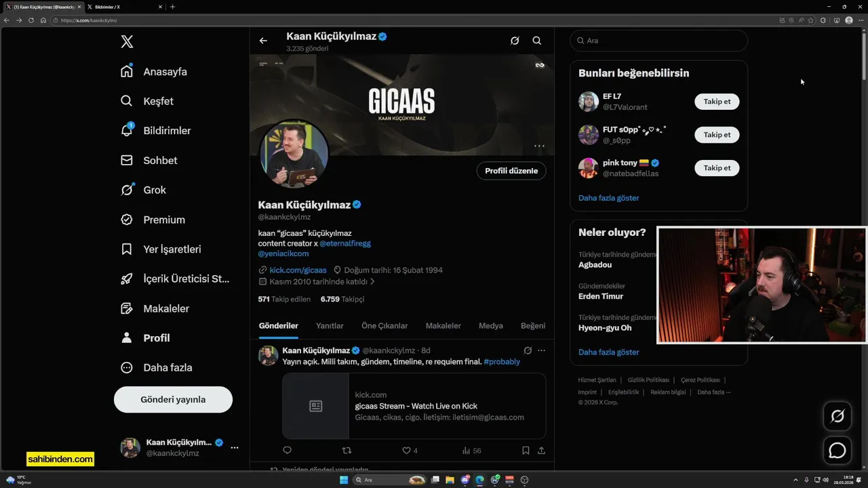The height and width of the screenshot is (488, 868).
Task: Open floating chat messages button
Action: pos(837,450)
